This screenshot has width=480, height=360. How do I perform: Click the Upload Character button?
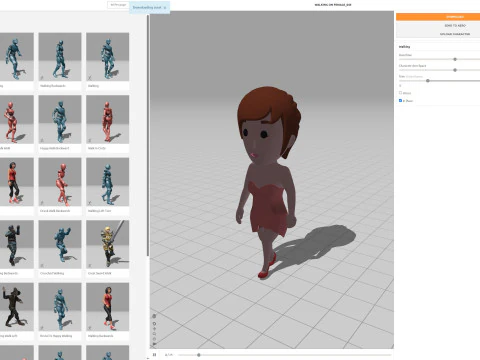438,34
